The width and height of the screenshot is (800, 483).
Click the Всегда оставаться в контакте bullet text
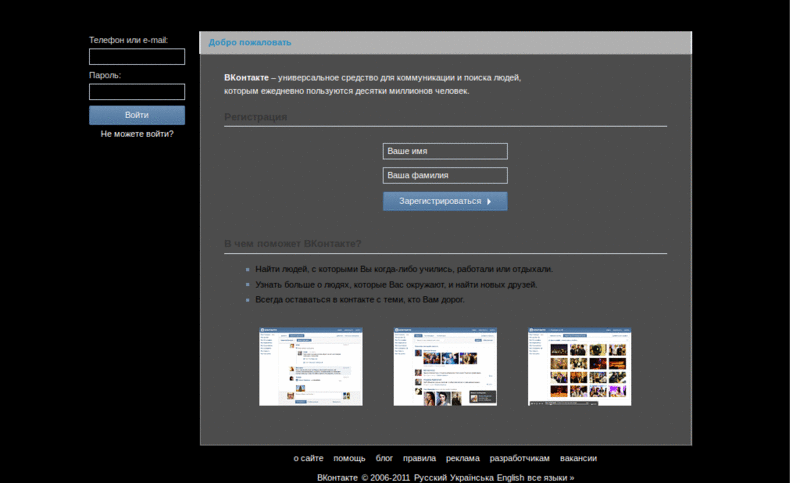(360, 299)
